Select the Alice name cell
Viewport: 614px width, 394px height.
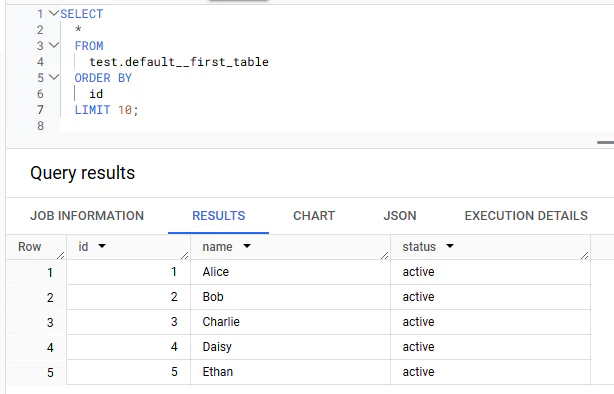[x=291, y=272]
